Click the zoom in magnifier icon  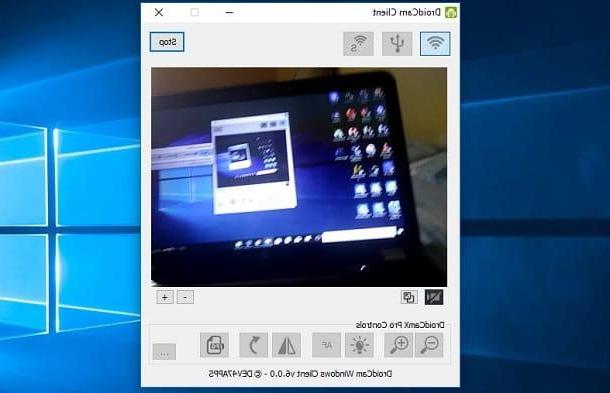[399, 345]
